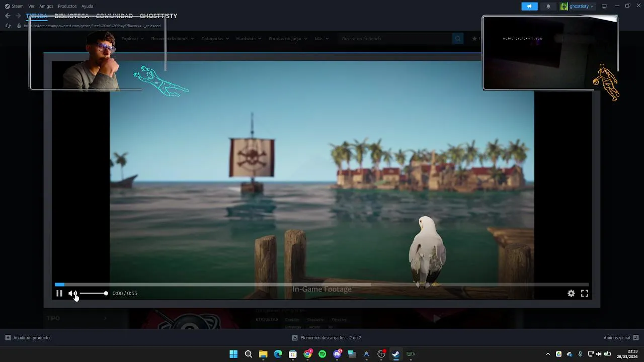Open the notifications bell

548,6
